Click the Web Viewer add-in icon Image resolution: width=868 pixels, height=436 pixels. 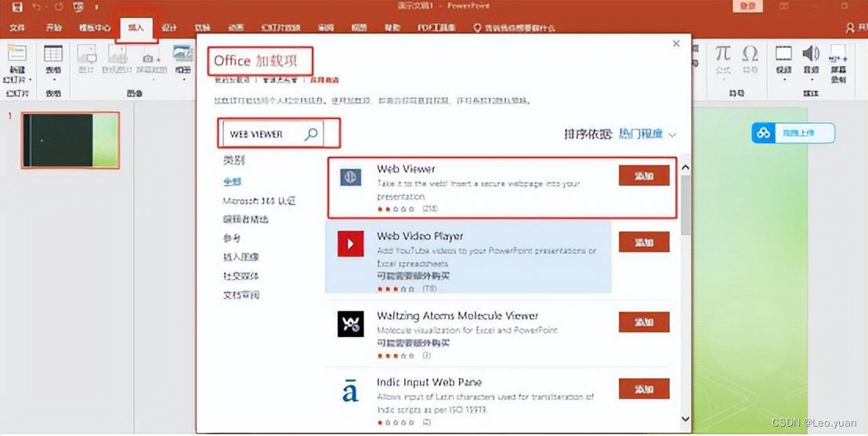click(x=350, y=177)
